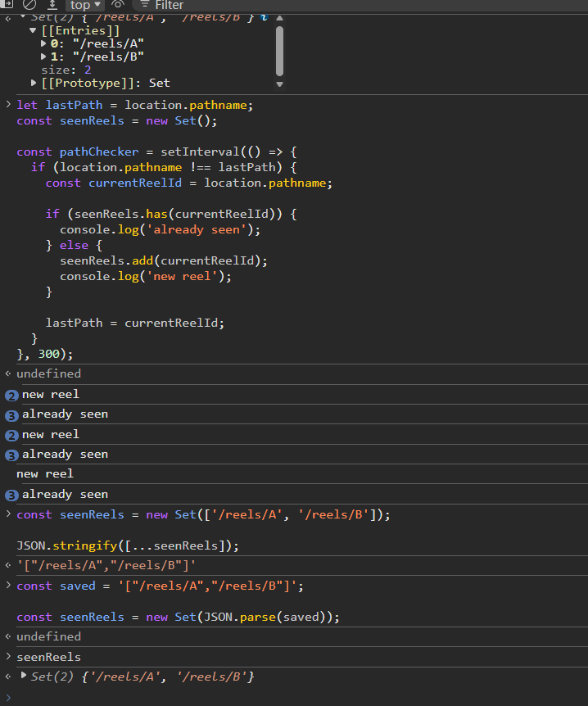The image size is (588, 706).
Task: Click the 'if (seenReels.has(currentReelId))' line
Action: (x=171, y=214)
